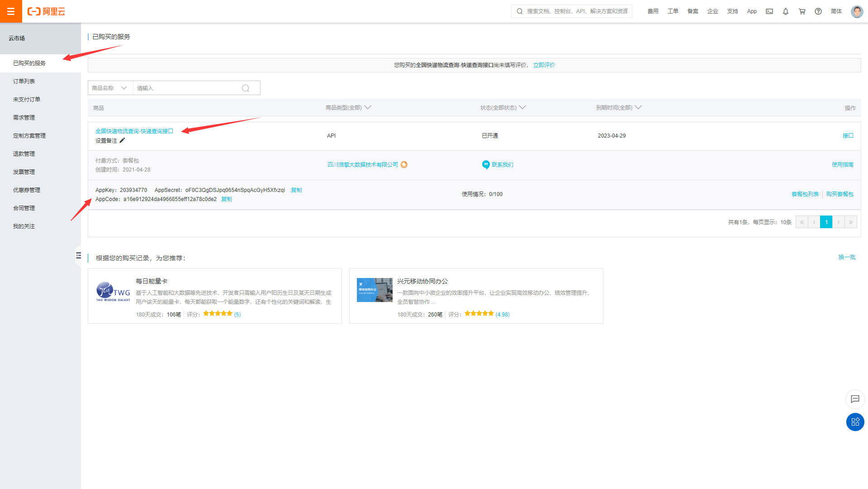Open the user avatar menu
Viewport: 868px width, 489px height.
pyautogui.click(x=857, y=11)
